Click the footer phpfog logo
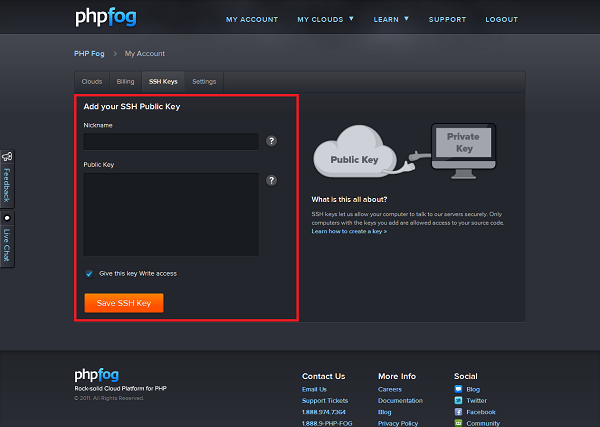 tap(96, 375)
